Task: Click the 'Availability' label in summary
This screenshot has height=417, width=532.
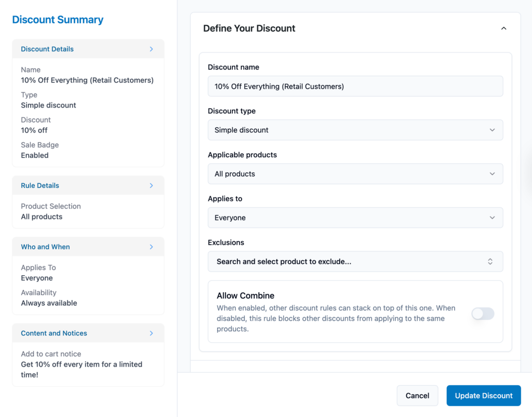Action: [x=38, y=292]
